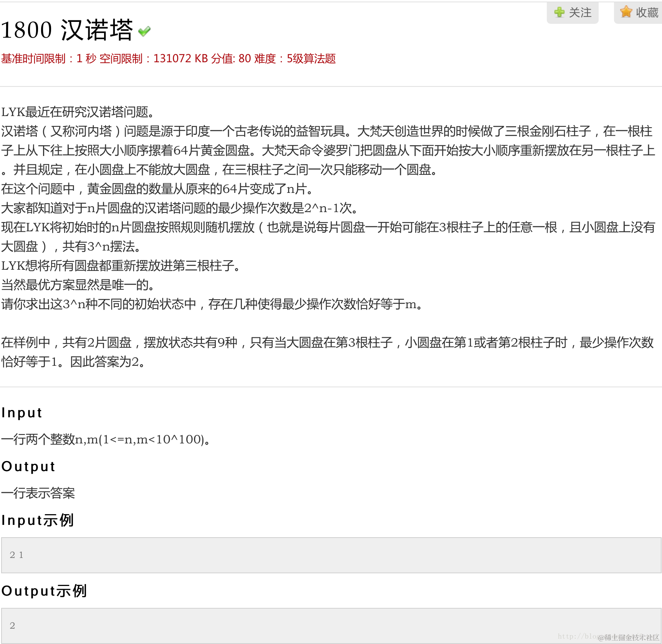Viewport: 662px width, 644px height.
Task: Click the 'Input' section heading
Action: click(x=22, y=413)
